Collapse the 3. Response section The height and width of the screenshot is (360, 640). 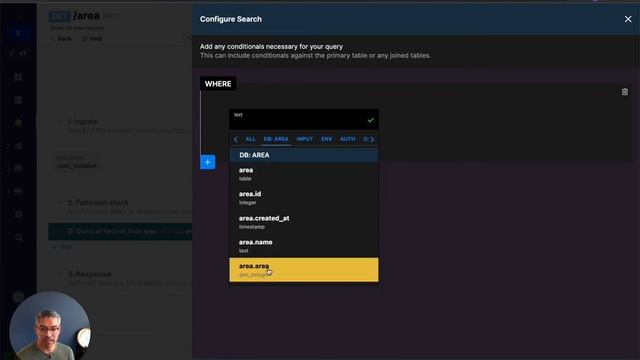click(61, 274)
